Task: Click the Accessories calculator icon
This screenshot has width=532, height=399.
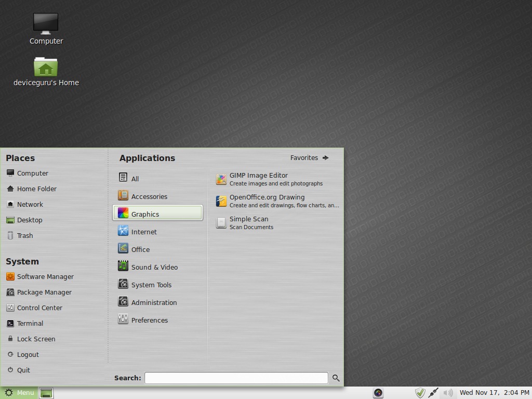Action: (x=123, y=195)
